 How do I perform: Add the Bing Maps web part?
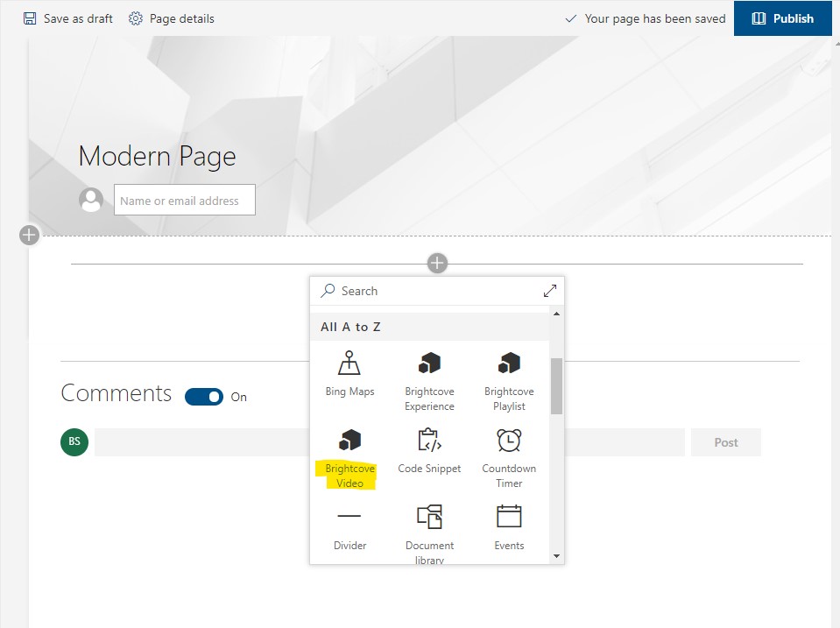[x=349, y=373]
